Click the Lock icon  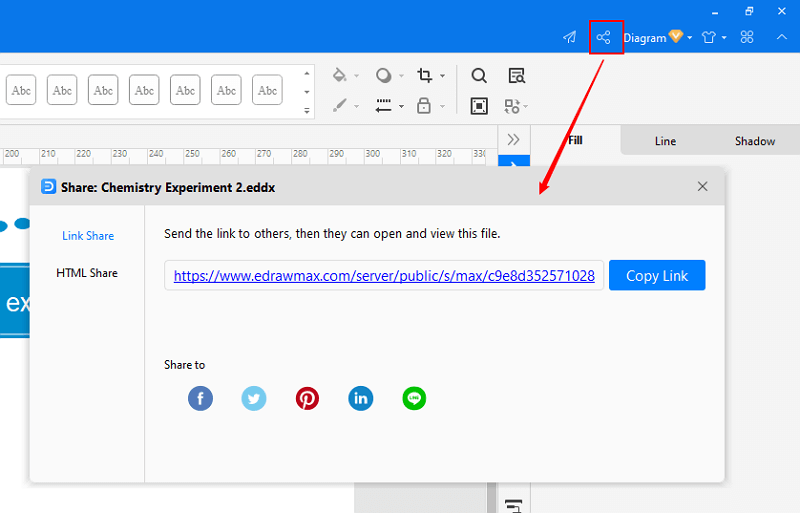tap(424, 106)
